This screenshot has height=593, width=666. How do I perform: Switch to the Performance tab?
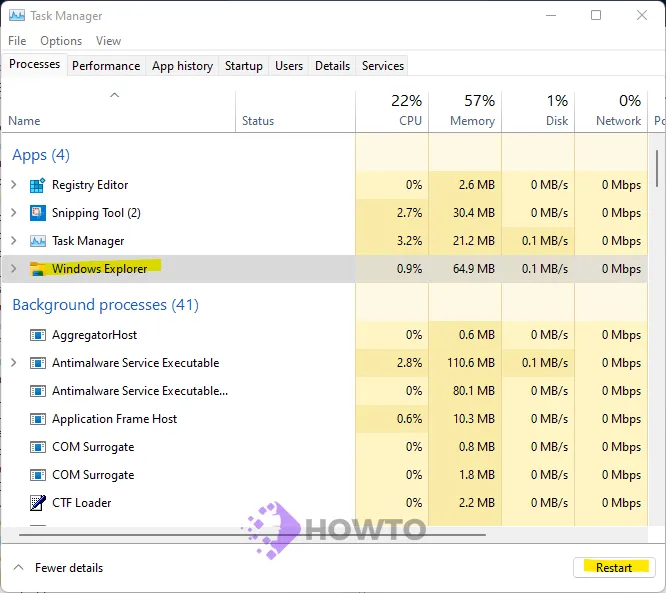coord(106,66)
